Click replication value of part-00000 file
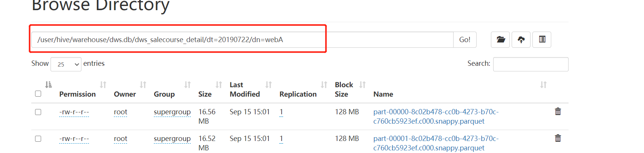Image resolution: width=644 pixels, height=153 pixels. tap(281, 112)
